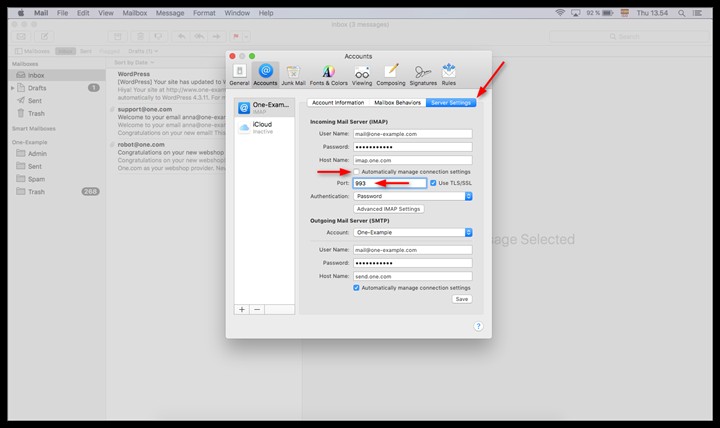
Task: Open the flag color dropdown arrow
Action: tap(246, 36)
